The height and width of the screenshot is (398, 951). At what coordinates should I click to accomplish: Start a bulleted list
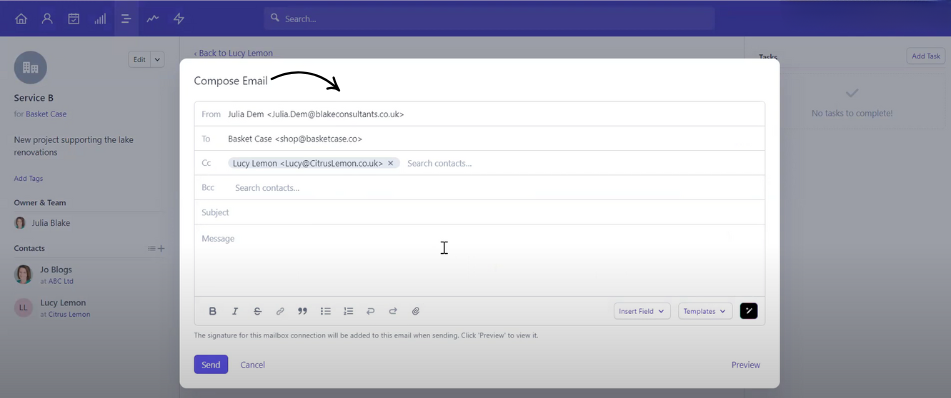pos(326,311)
